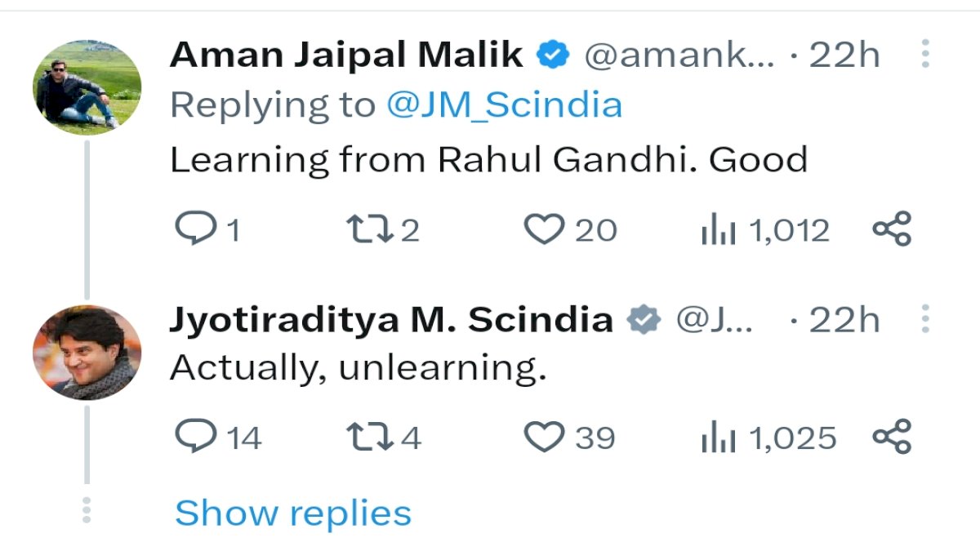Open Jyotiraditya M. Scindia's profile name
The width and height of the screenshot is (980, 551).
point(390,320)
